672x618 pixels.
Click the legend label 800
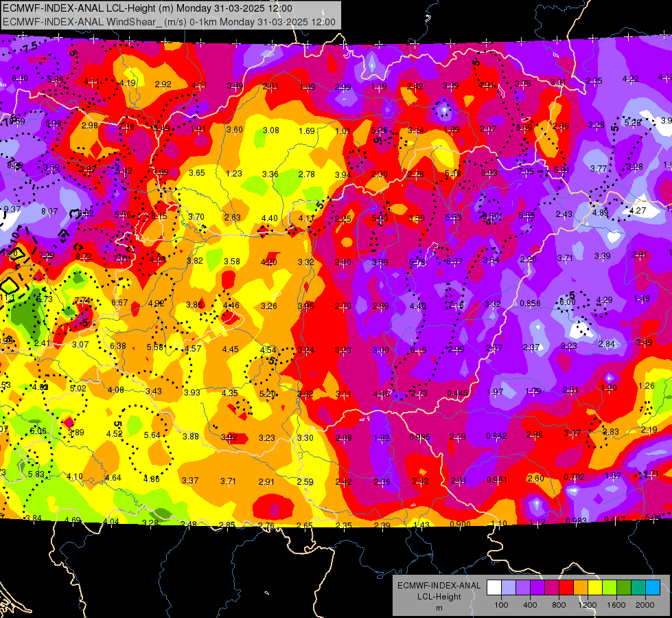pyautogui.click(x=559, y=605)
